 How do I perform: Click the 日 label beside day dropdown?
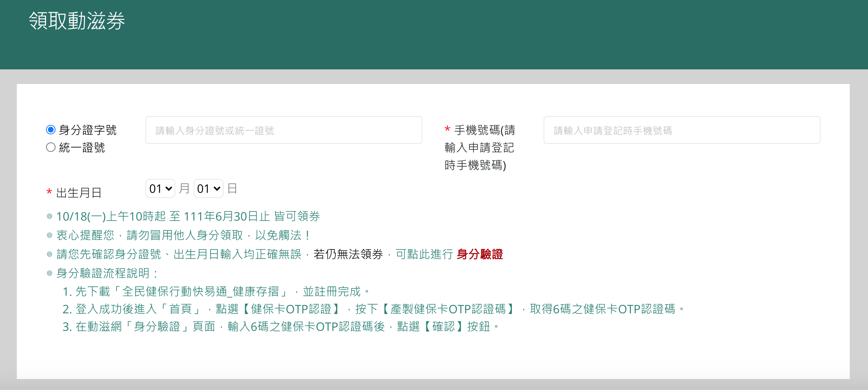tap(232, 188)
